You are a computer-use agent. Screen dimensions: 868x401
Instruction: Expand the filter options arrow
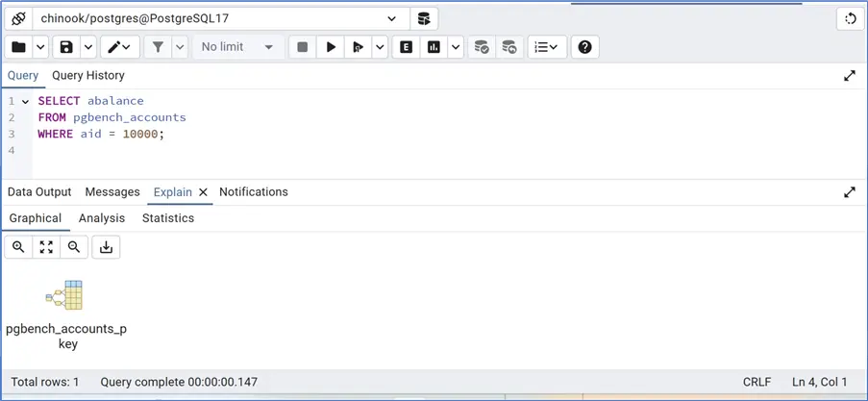click(x=180, y=47)
